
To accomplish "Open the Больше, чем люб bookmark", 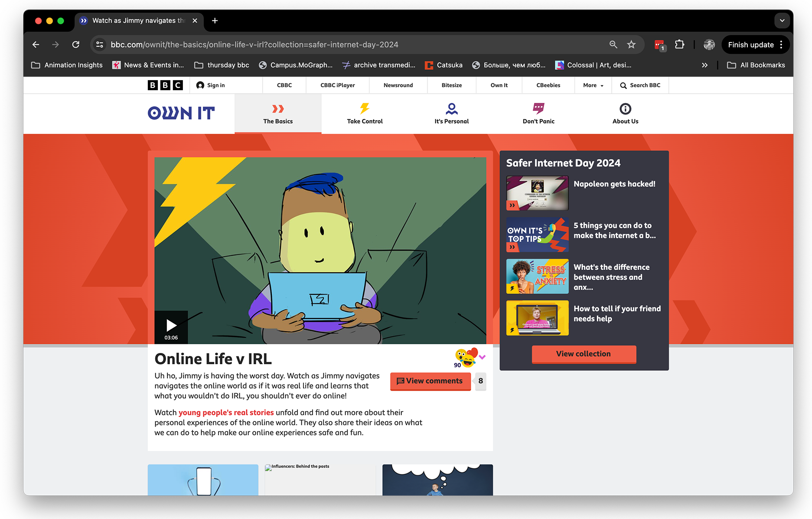I will coord(509,65).
